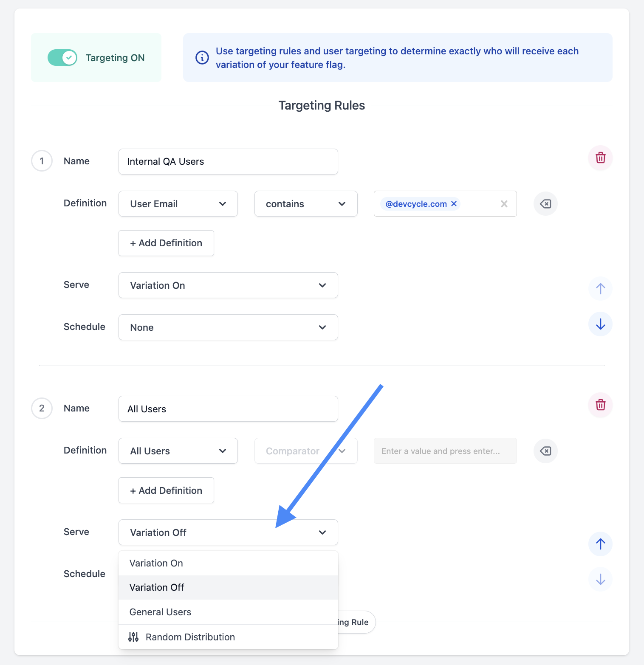Expand the Schedule None dropdown
This screenshot has height=665, width=644.
coord(228,327)
